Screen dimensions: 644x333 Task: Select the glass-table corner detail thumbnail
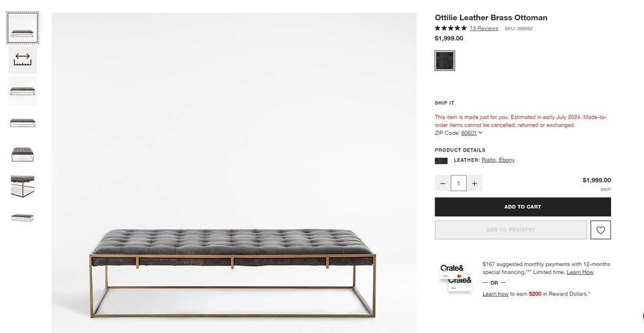pos(23,186)
